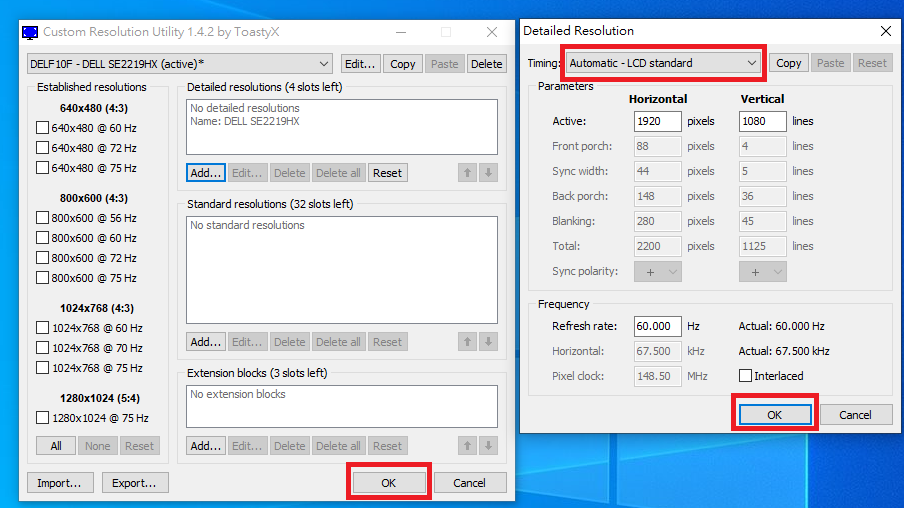Copy timing in Detailed Resolution dialog
Viewport: 904px width, 508px height.
coord(789,63)
